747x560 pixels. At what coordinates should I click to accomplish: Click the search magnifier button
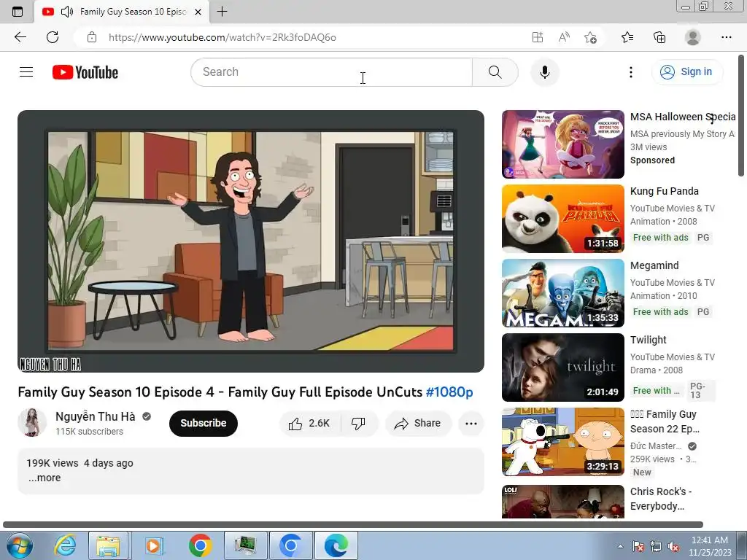495,72
